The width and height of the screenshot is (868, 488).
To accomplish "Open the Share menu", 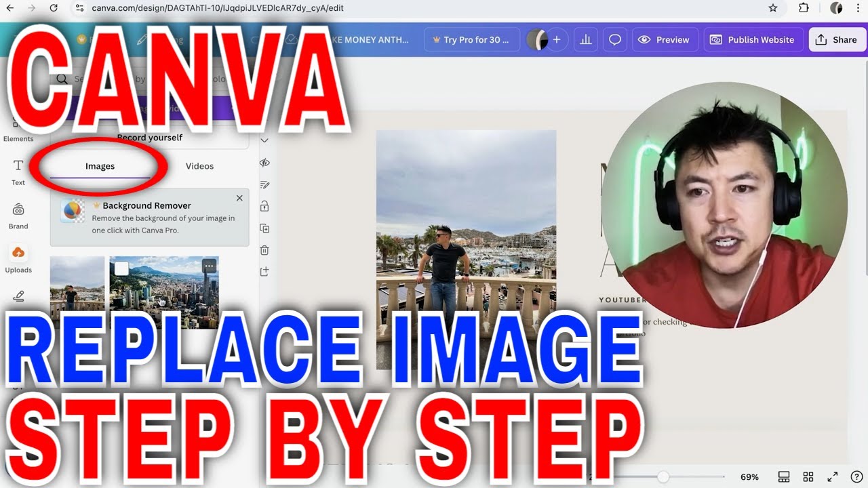I will (x=837, y=40).
